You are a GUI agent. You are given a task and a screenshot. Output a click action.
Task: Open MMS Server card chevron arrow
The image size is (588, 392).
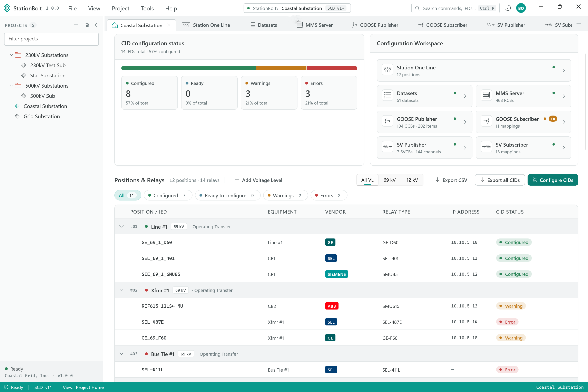(x=563, y=96)
